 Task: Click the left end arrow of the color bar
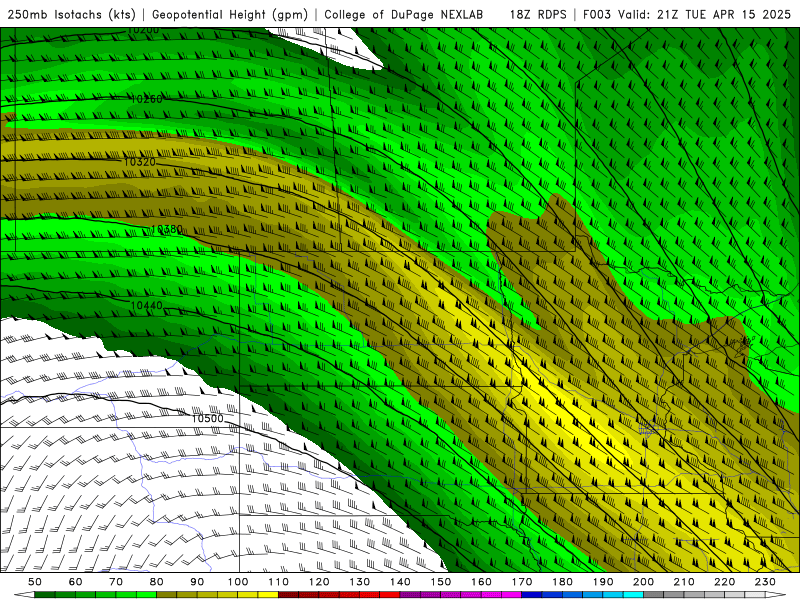(x=24, y=595)
